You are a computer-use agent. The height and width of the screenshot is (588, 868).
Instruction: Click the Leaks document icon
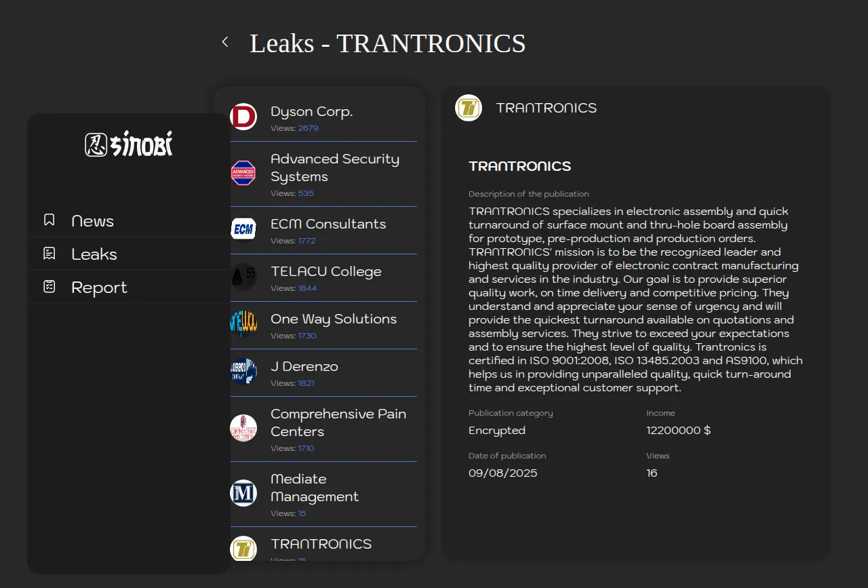click(50, 254)
